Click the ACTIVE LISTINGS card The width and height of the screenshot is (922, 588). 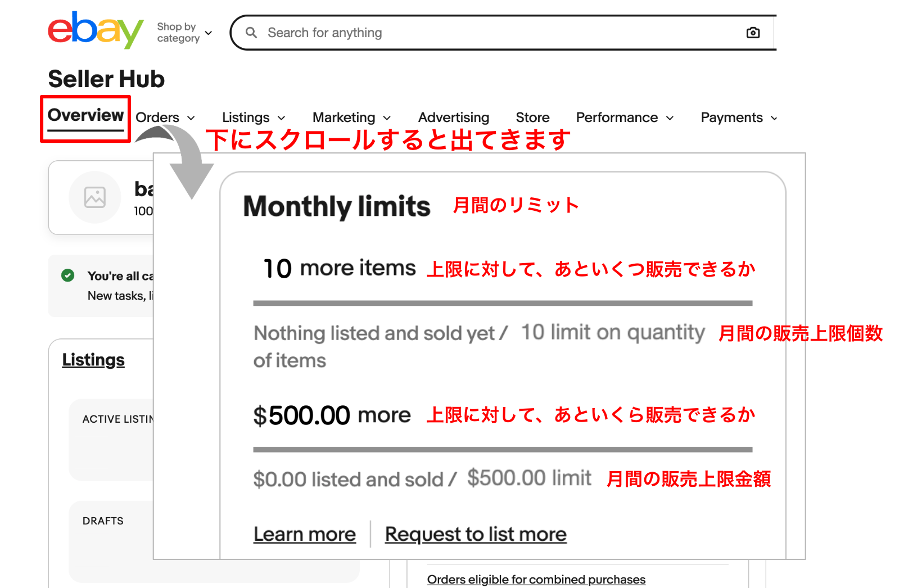click(x=111, y=440)
